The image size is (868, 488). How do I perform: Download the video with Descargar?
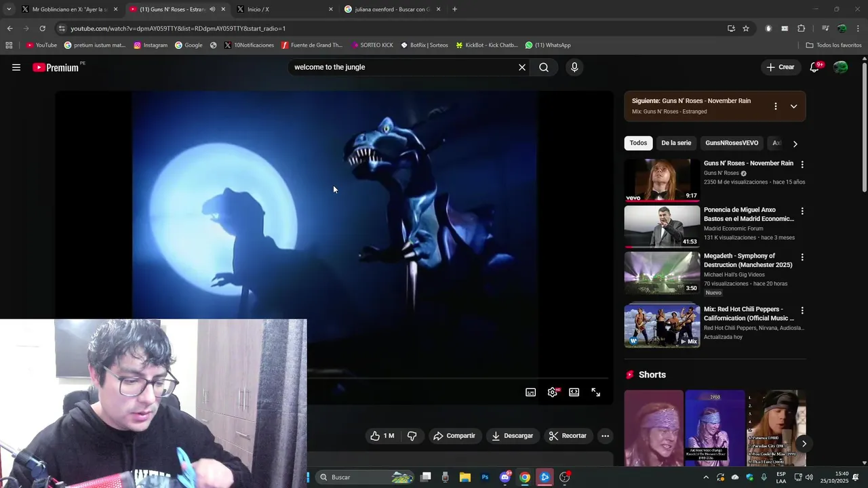click(513, 436)
